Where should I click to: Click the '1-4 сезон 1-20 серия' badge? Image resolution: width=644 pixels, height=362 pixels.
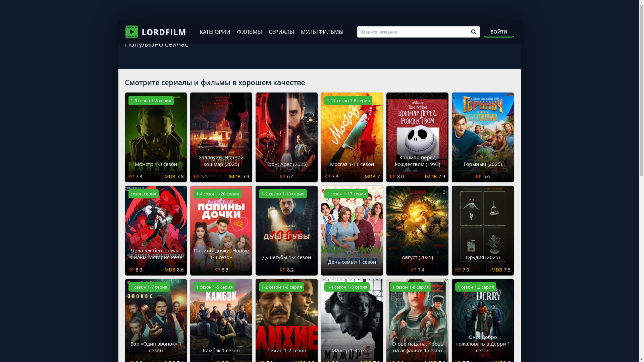click(x=217, y=194)
